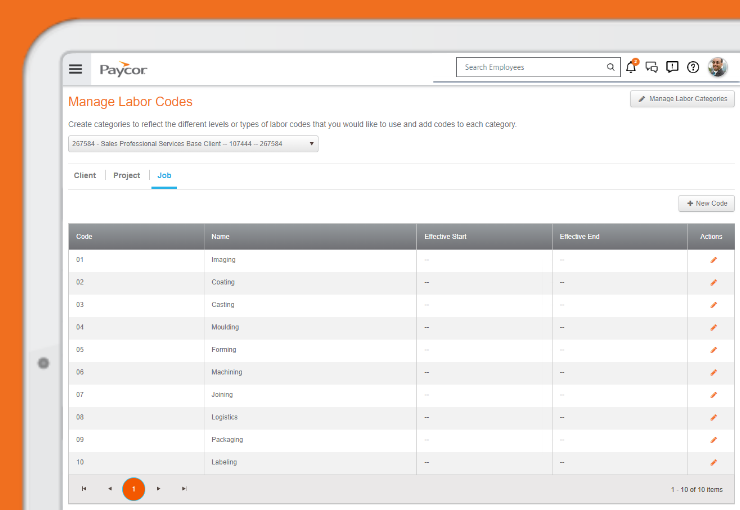Viewport: 740px width, 510px height.
Task: Open notifications bell icon
Action: pos(631,67)
